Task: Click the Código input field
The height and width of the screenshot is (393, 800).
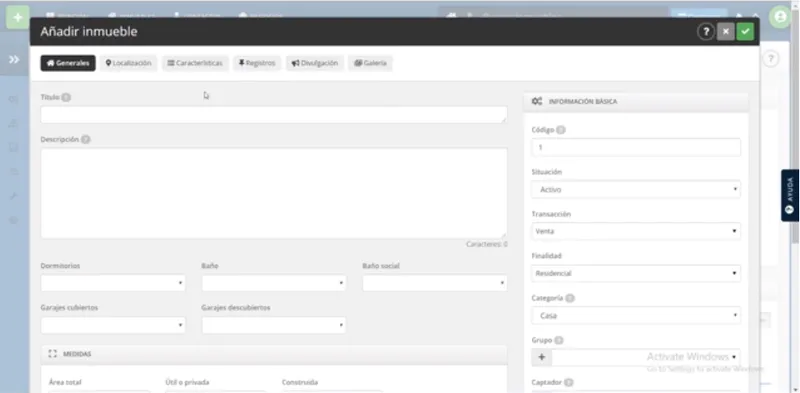Action: point(636,148)
